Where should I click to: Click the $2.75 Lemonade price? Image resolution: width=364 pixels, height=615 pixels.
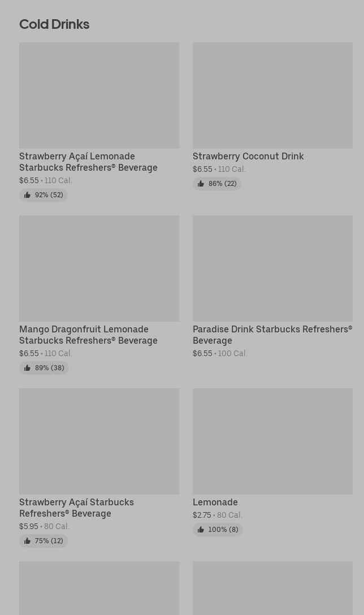[202, 515]
